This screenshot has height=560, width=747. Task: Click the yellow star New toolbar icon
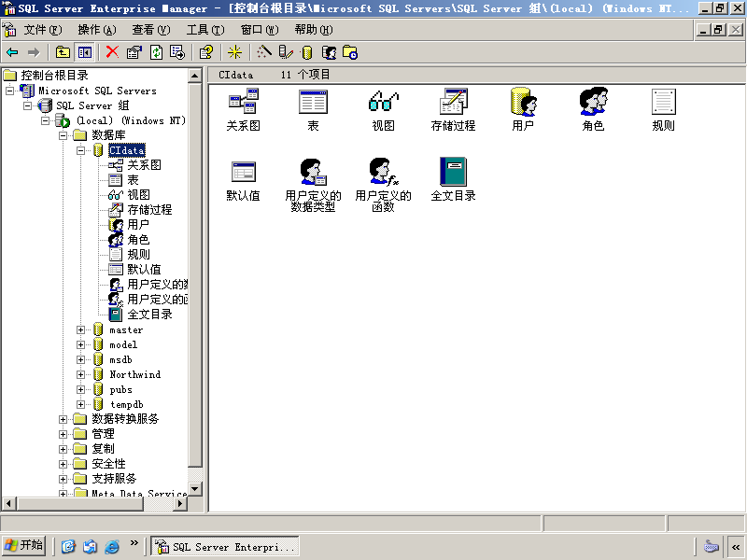coord(234,52)
